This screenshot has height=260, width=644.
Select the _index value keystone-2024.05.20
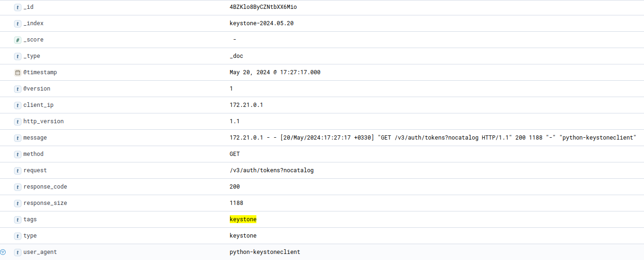[x=262, y=23]
